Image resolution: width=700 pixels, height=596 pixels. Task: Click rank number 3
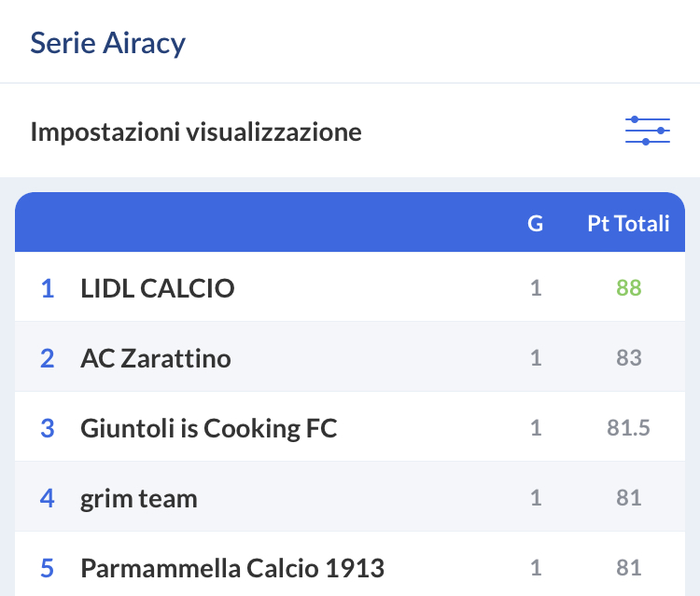tap(48, 428)
